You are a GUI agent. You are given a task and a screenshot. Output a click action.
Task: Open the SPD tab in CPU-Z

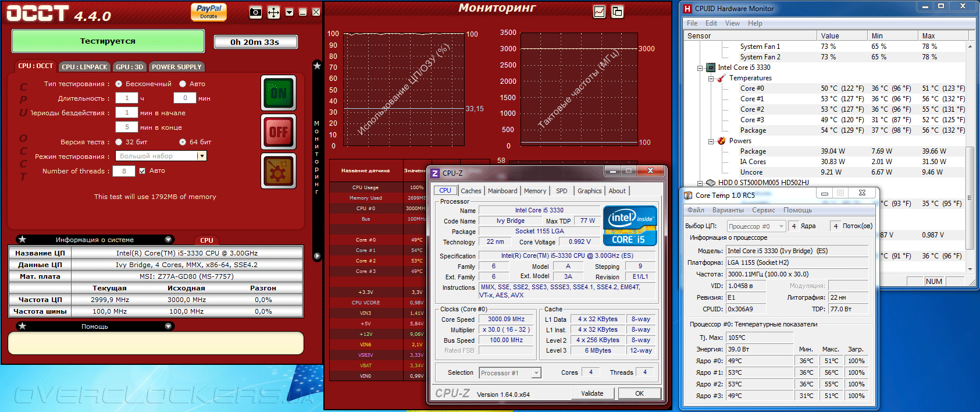pyautogui.click(x=561, y=191)
